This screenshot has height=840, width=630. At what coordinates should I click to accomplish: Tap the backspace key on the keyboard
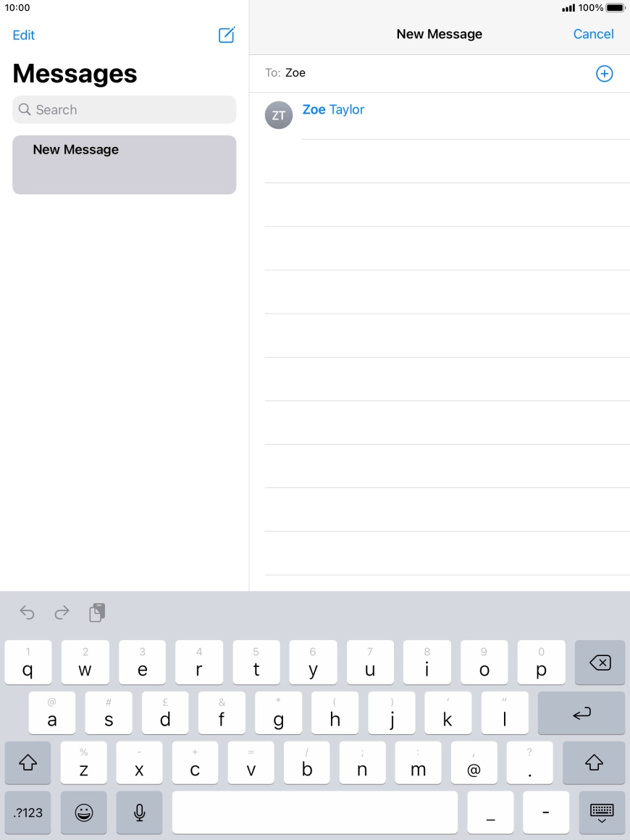[x=600, y=662]
